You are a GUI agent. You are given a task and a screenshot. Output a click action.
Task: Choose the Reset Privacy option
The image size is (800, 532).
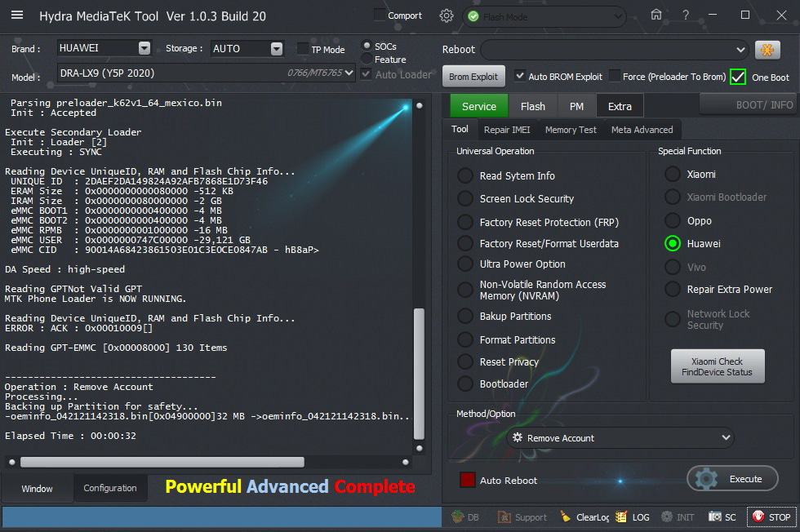(x=464, y=361)
